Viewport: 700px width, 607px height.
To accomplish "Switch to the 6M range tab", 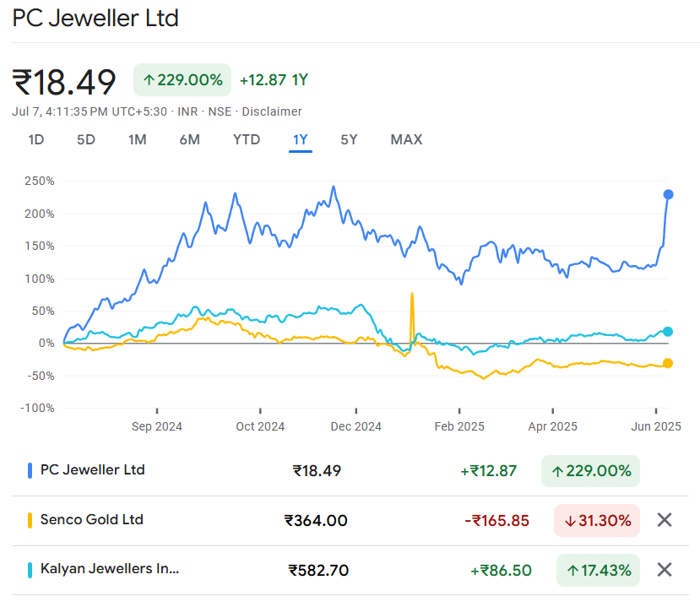I will (190, 139).
